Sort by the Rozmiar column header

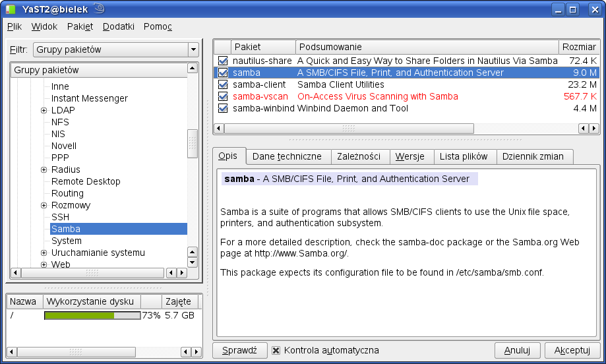[579, 47]
